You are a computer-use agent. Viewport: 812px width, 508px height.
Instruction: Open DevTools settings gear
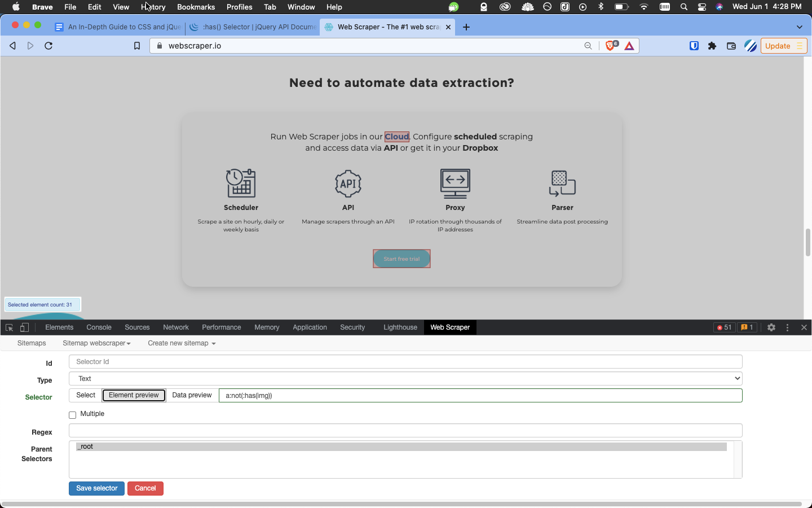click(x=771, y=327)
